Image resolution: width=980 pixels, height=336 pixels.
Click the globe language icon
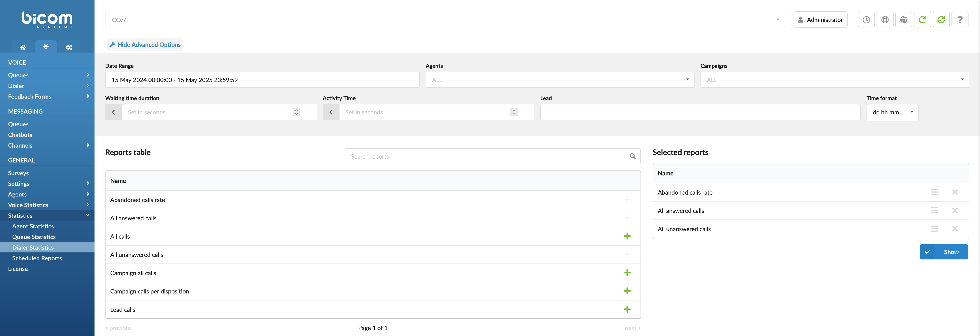[x=904, y=19]
